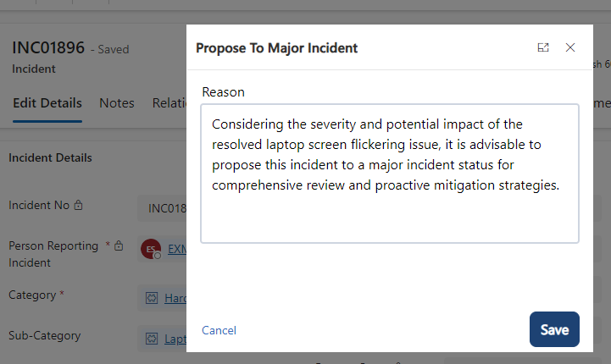
Task: Switch to the Edit Details tab
Action: [x=47, y=103]
